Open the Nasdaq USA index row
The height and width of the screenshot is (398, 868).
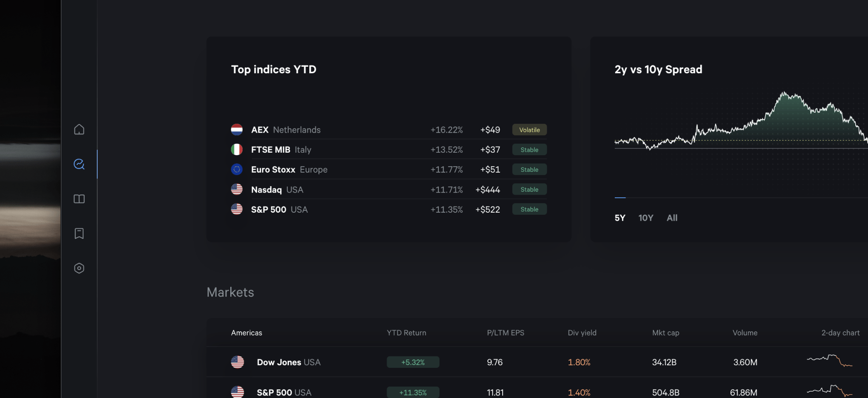(277, 190)
